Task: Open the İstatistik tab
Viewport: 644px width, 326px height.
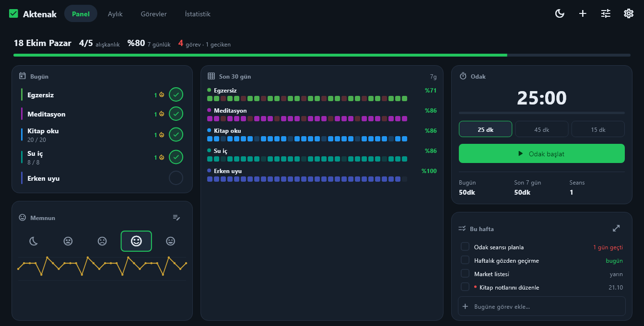Action: pyautogui.click(x=198, y=14)
